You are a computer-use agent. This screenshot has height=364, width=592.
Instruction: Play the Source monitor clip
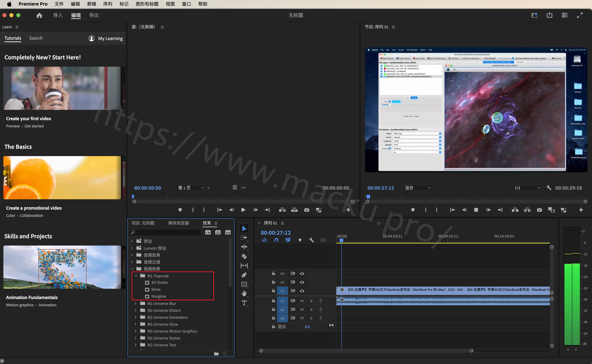pos(243,210)
